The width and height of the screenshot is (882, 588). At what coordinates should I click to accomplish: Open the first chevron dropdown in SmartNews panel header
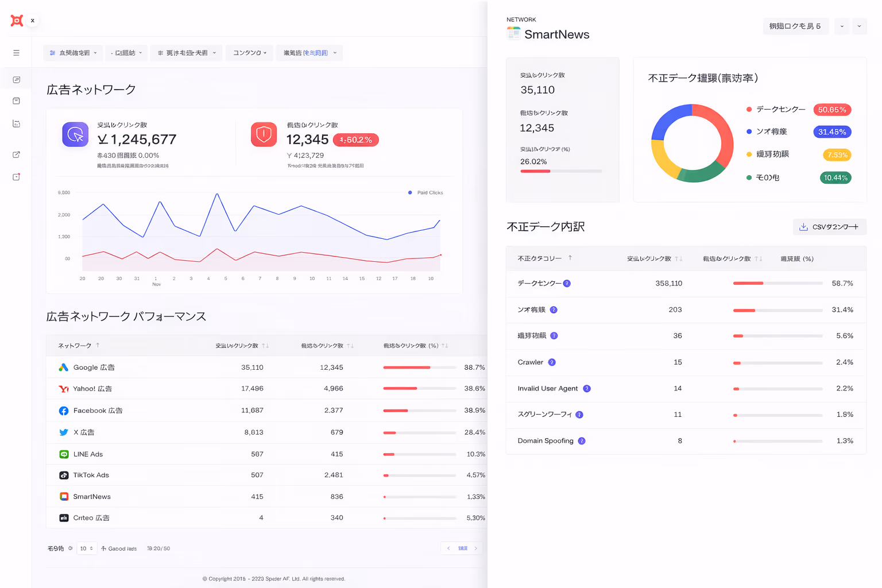coord(842,26)
